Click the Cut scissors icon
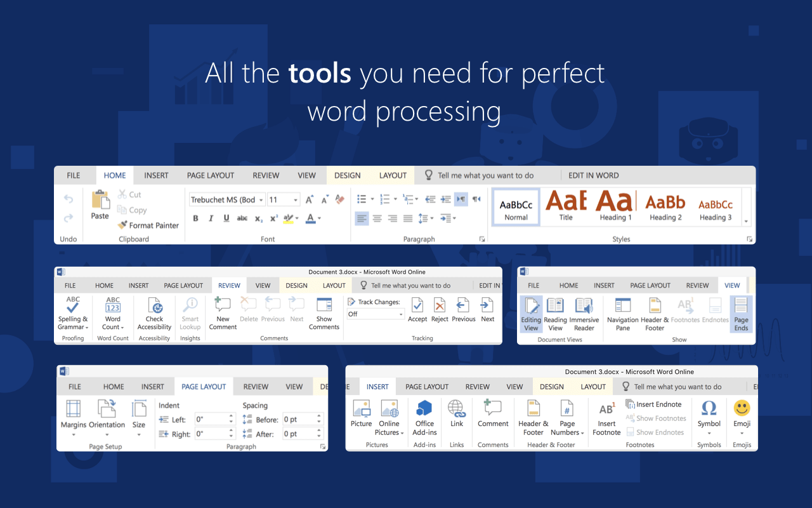The image size is (812, 508). (122, 194)
